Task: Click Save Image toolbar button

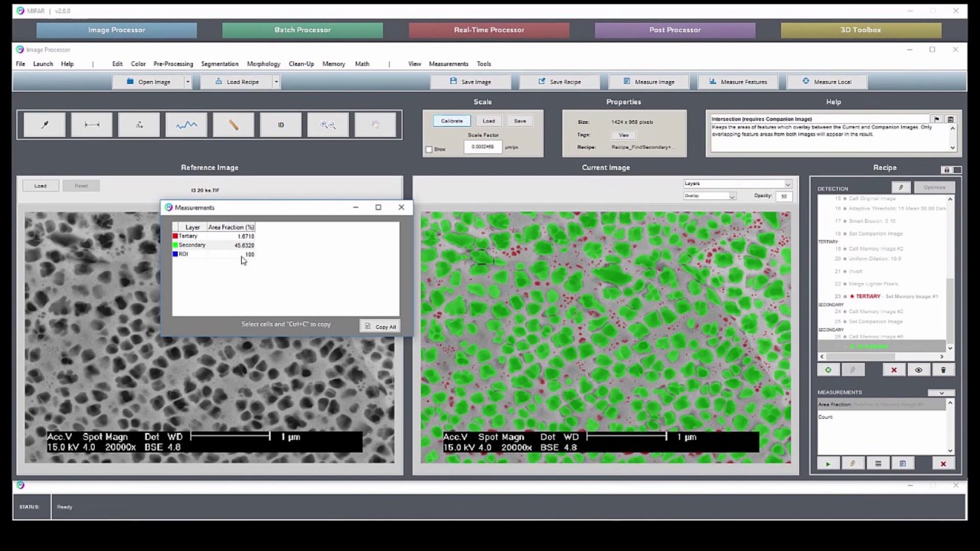Action: point(471,82)
